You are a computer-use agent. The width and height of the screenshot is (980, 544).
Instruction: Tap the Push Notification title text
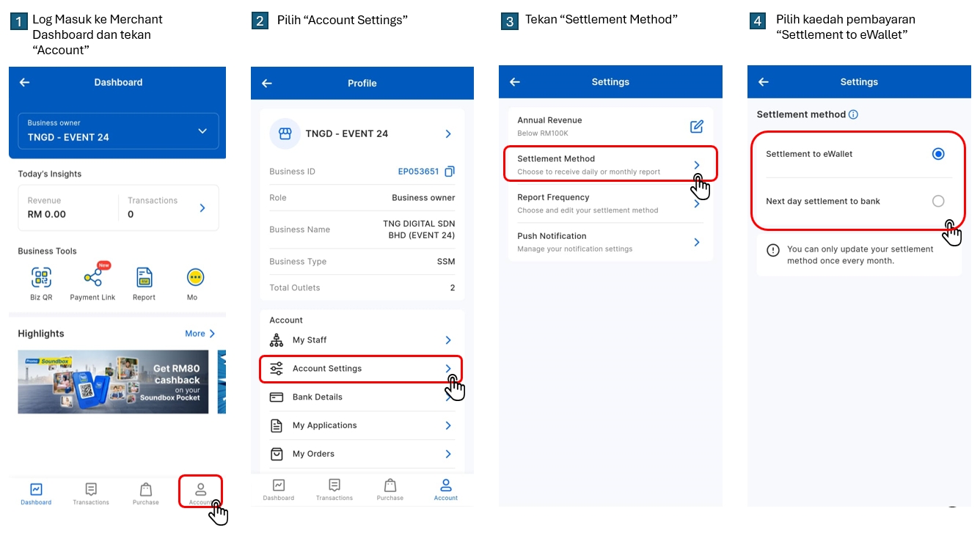(x=552, y=236)
